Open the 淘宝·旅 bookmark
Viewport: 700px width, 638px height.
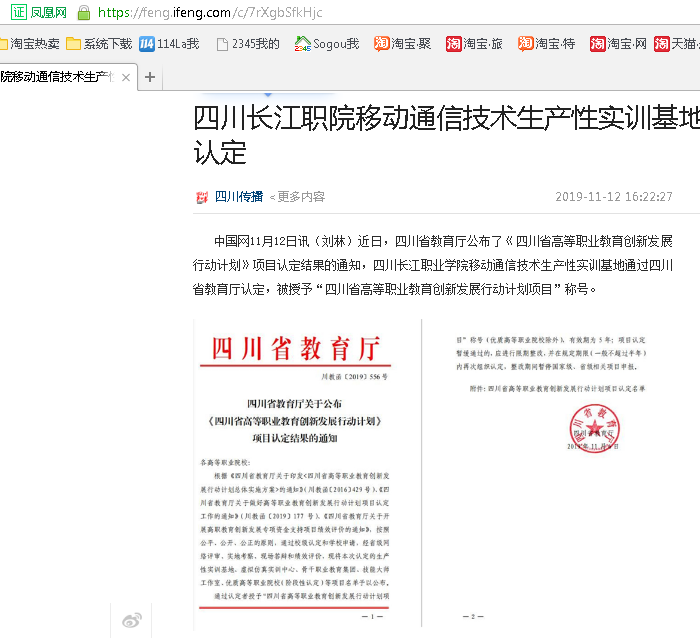(x=474, y=44)
